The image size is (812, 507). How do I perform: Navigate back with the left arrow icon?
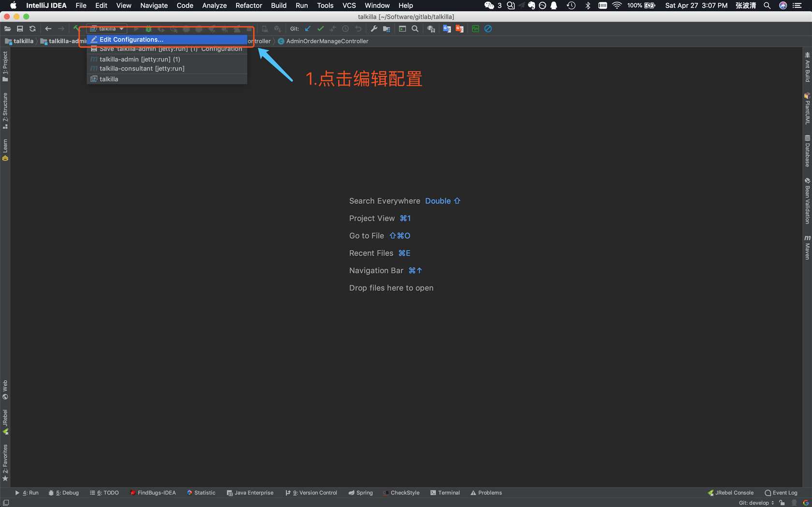(48, 29)
